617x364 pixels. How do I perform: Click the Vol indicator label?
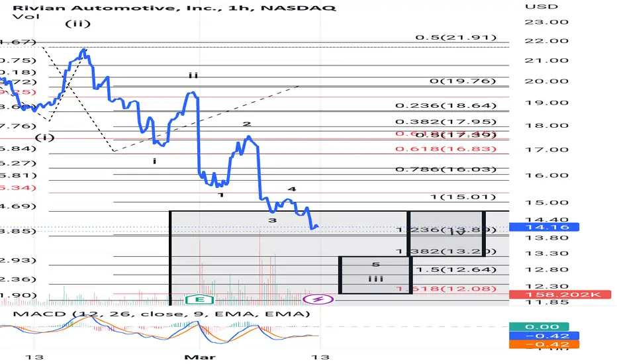26,17
